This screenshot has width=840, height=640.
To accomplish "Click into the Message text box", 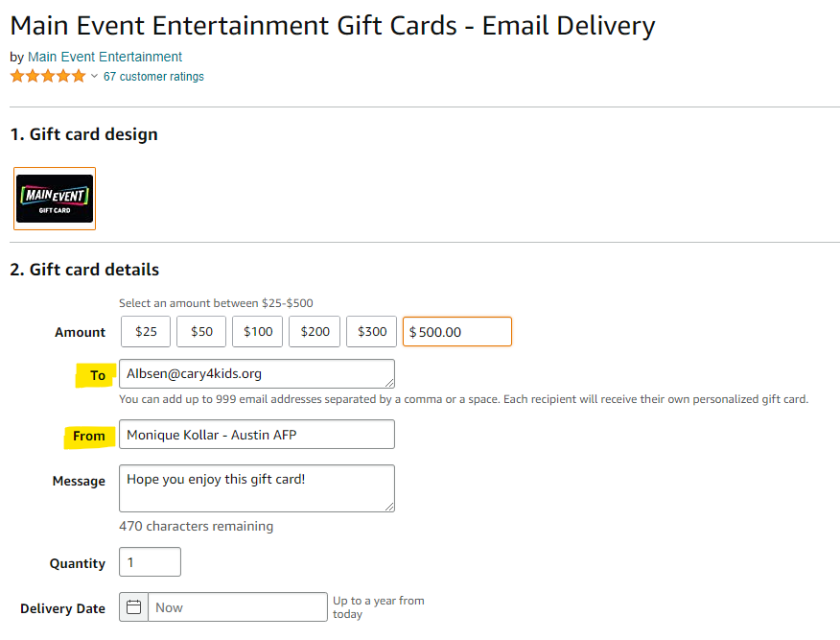I will 256,488.
